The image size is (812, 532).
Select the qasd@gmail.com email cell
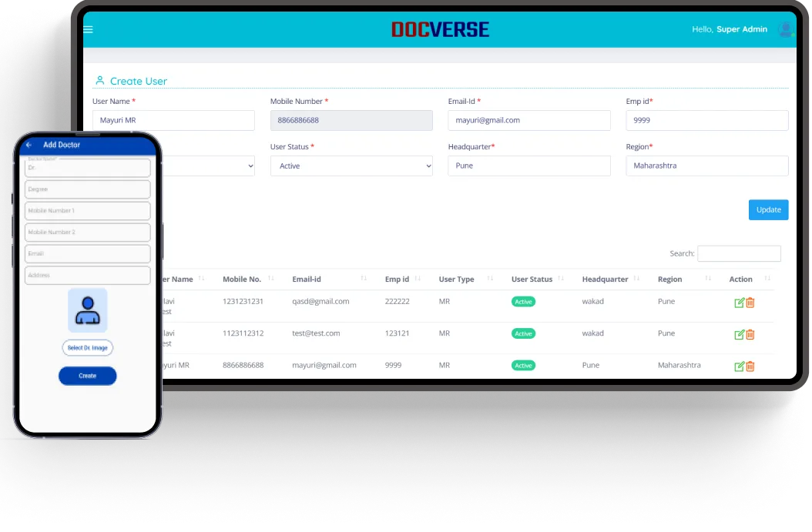pos(320,302)
